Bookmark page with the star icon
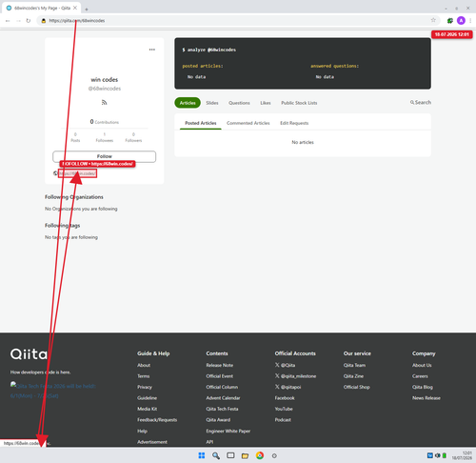Viewport: 476px width, 463px height. 433,20
